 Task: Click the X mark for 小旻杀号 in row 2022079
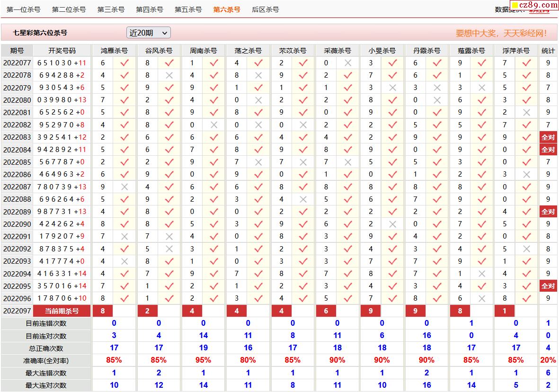pos(392,88)
